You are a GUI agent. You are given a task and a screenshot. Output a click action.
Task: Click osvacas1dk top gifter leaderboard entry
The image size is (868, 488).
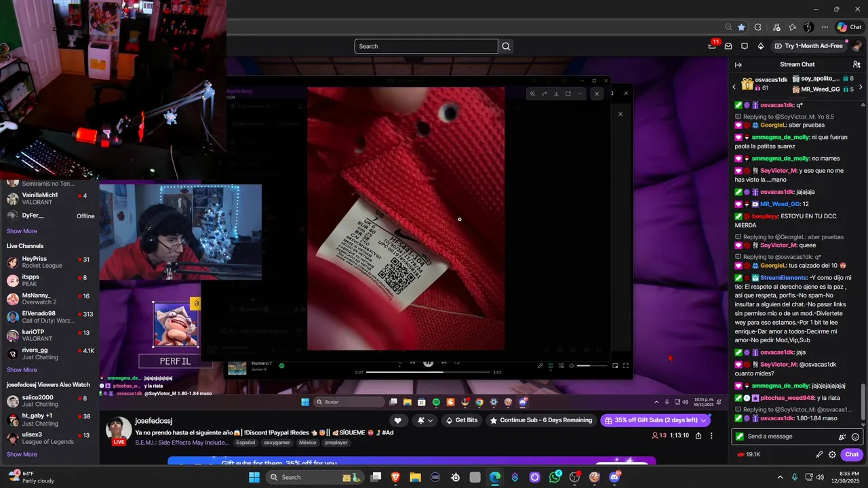pos(765,83)
